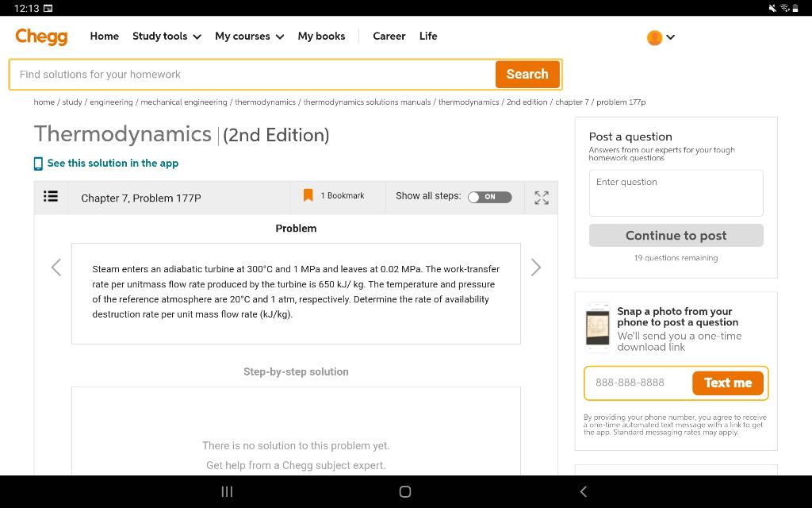Focus the Enter question text box
The width and height of the screenshot is (812, 508).
point(676,193)
